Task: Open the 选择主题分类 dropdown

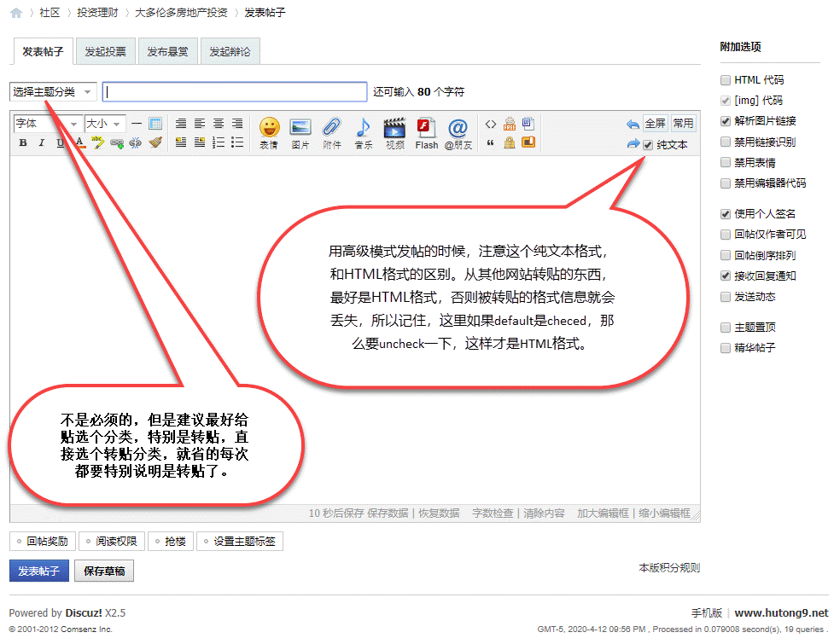Action: tap(53, 92)
